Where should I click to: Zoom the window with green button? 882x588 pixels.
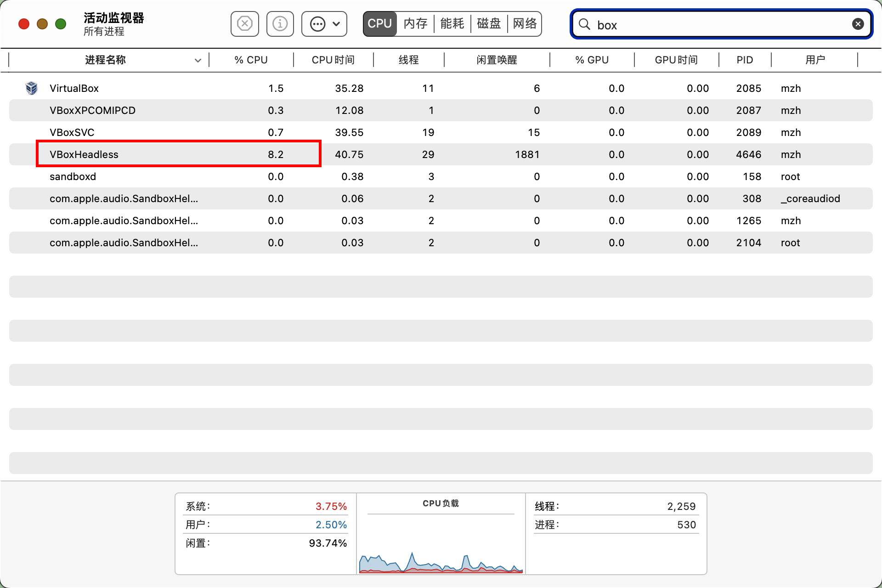point(61,24)
